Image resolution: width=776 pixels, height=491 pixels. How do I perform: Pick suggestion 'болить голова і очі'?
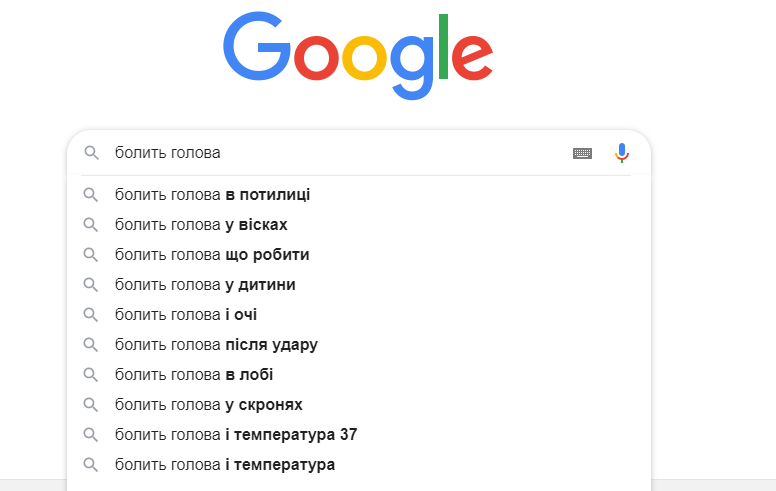pos(186,315)
